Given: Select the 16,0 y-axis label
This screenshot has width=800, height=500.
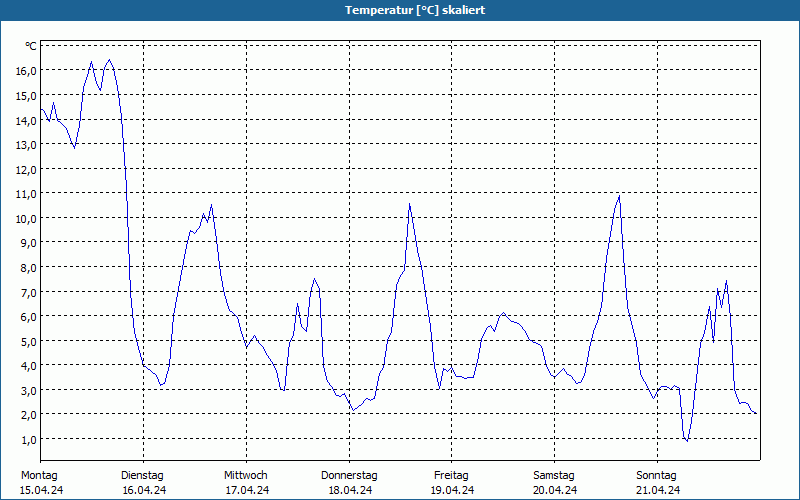Looking at the screenshot, I should click(x=26, y=71).
